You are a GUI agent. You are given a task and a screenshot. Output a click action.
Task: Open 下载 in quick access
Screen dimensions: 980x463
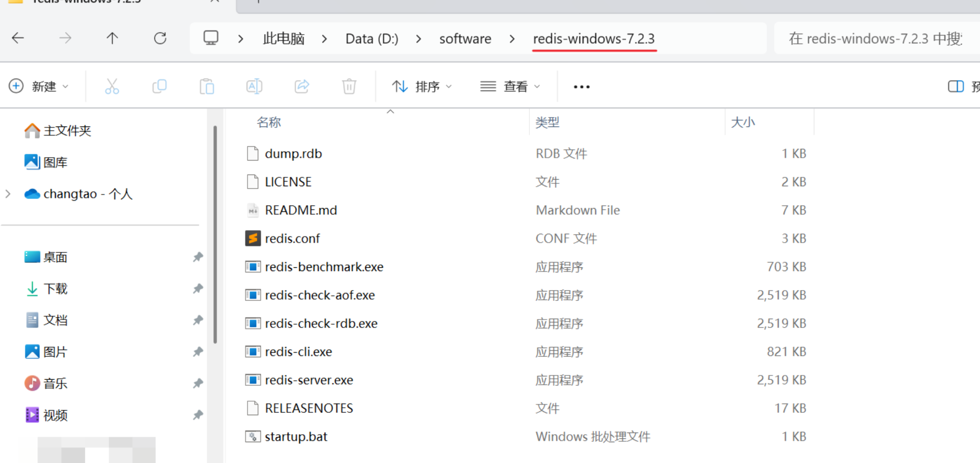click(46, 289)
